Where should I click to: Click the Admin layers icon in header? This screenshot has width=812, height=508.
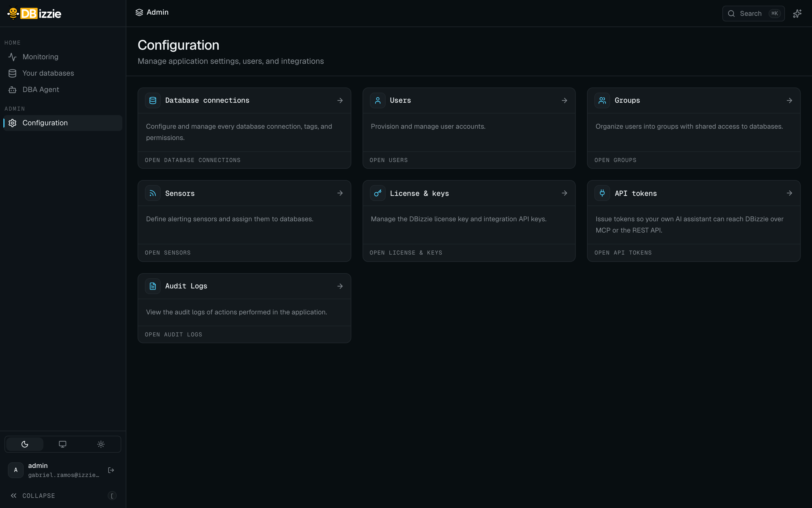pyautogui.click(x=139, y=12)
